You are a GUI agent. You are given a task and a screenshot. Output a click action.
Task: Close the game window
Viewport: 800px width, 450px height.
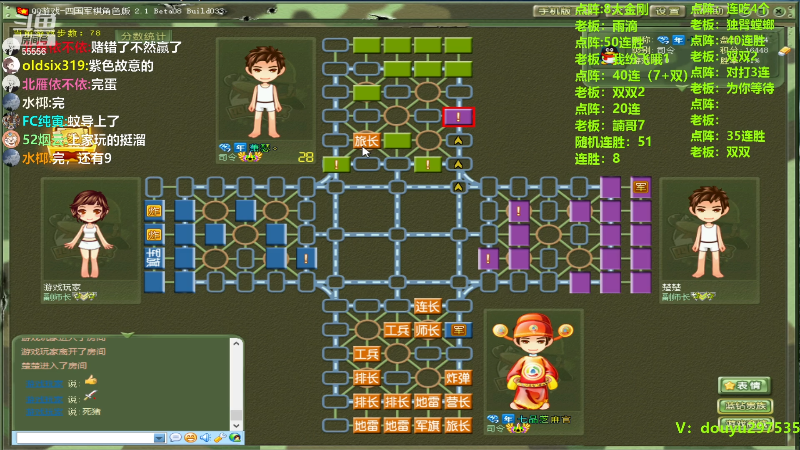click(779, 11)
